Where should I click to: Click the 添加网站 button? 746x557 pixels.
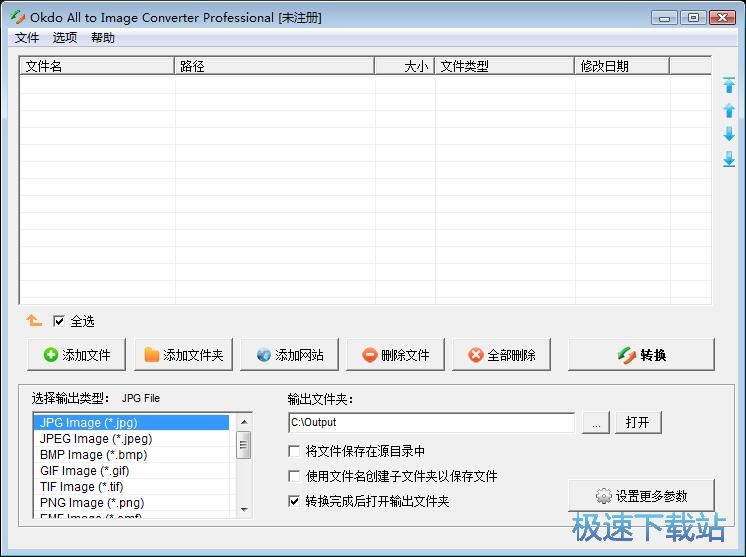click(289, 354)
